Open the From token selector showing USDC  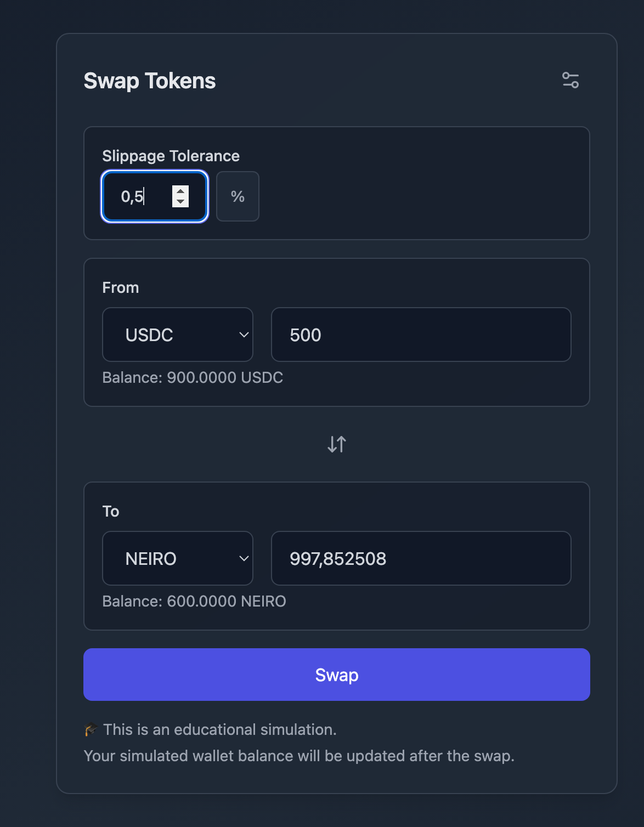(177, 335)
